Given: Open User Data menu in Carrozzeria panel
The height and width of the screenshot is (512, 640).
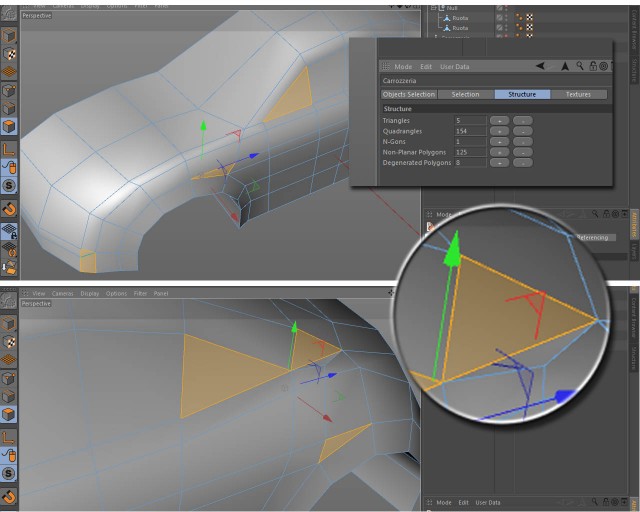Looking at the screenshot, I should pyautogui.click(x=454, y=67).
